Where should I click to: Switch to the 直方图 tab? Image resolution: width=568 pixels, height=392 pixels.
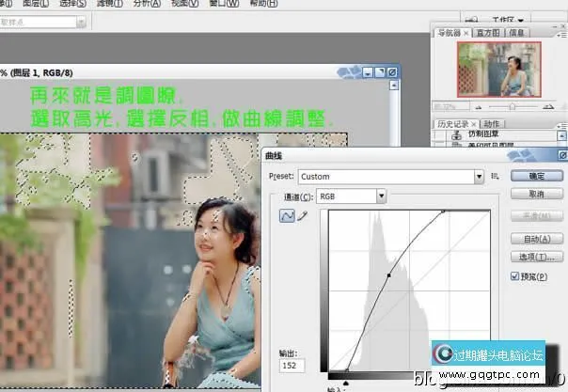[488, 33]
